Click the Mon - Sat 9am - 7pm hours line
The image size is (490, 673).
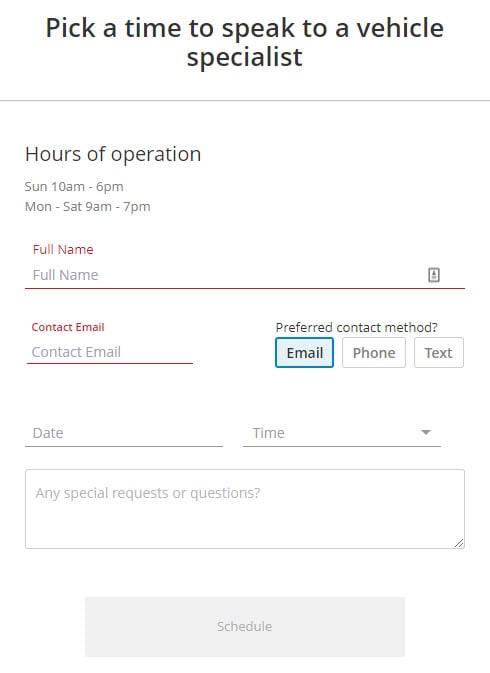tap(88, 206)
